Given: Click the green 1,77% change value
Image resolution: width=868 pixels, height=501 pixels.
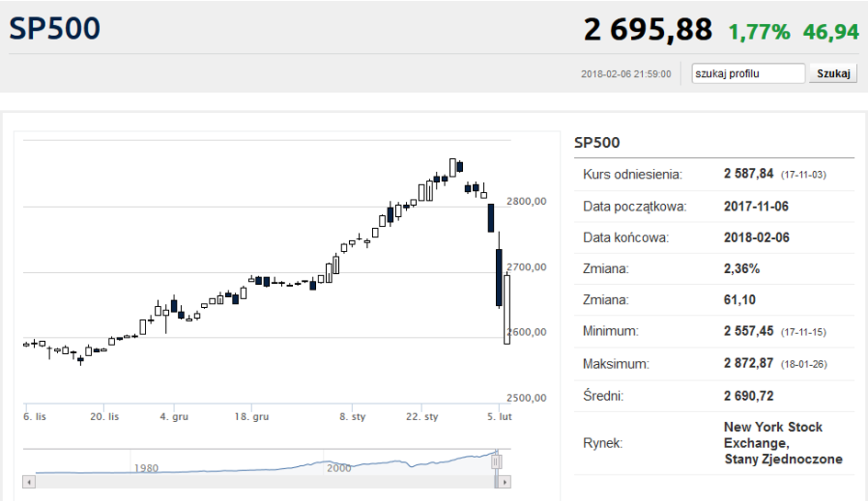Looking at the screenshot, I should pos(759,32).
